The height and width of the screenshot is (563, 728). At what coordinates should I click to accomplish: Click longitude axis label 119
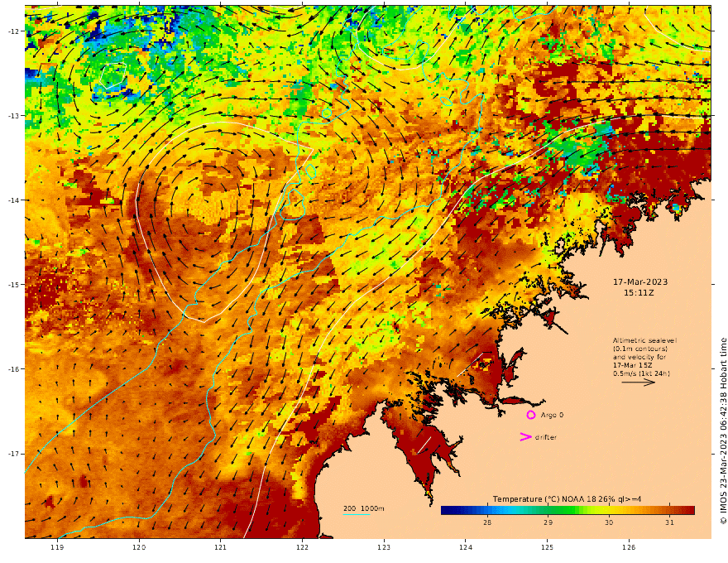57,547
